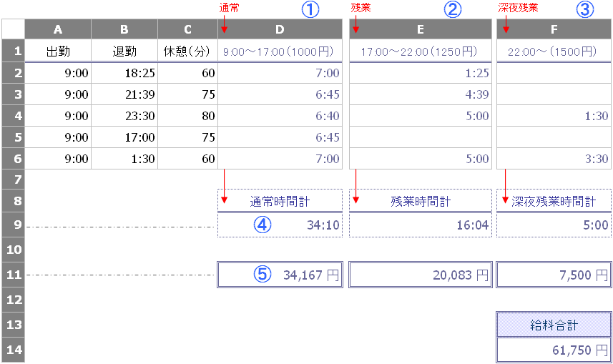This screenshot has height=364, width=613.
Task: Select row 13 header
Action: point(14,325)
